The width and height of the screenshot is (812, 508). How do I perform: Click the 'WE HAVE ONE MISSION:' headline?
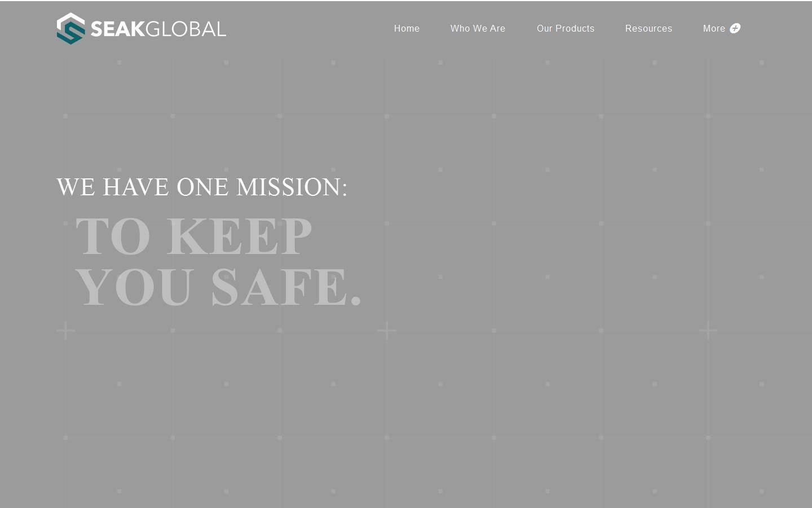(x=202, y=187)
